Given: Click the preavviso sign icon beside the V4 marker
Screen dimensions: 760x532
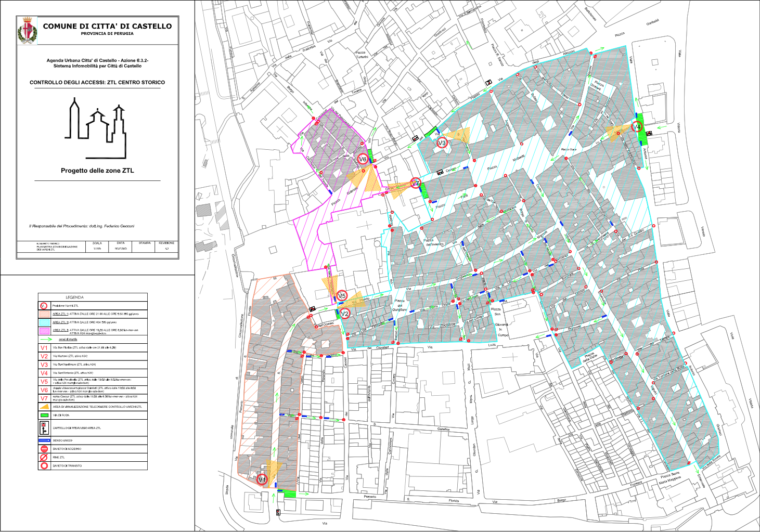Looking at the screenshot, I should 649,134.
